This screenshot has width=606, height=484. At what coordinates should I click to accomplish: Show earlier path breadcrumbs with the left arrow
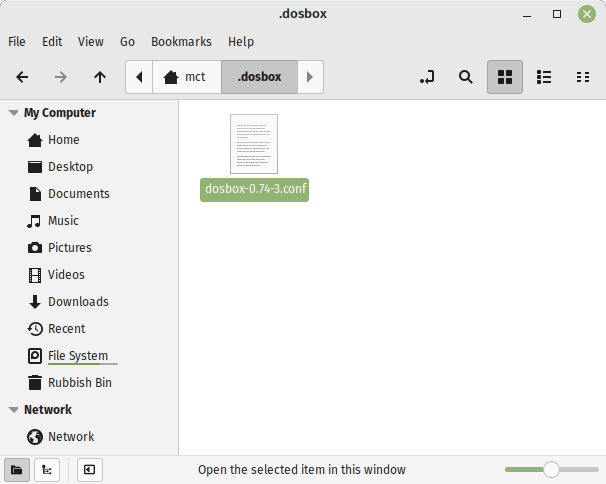click(x=139, y=77)
